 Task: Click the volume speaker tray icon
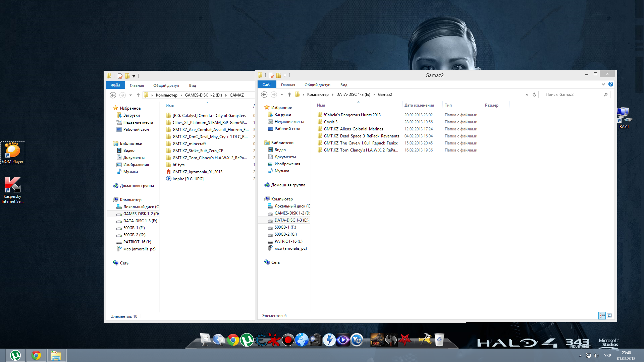(596, 356)
